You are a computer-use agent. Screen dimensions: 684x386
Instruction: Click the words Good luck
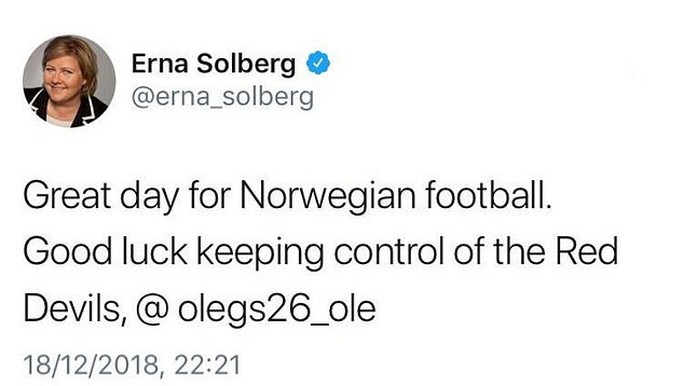tap(105, 252)
